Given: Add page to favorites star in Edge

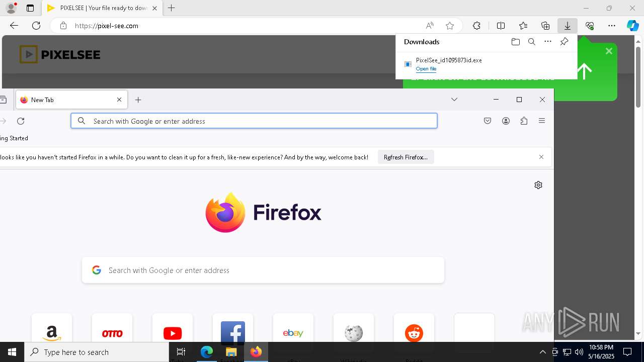Looking at the screenshot, I should coord(450,26).
